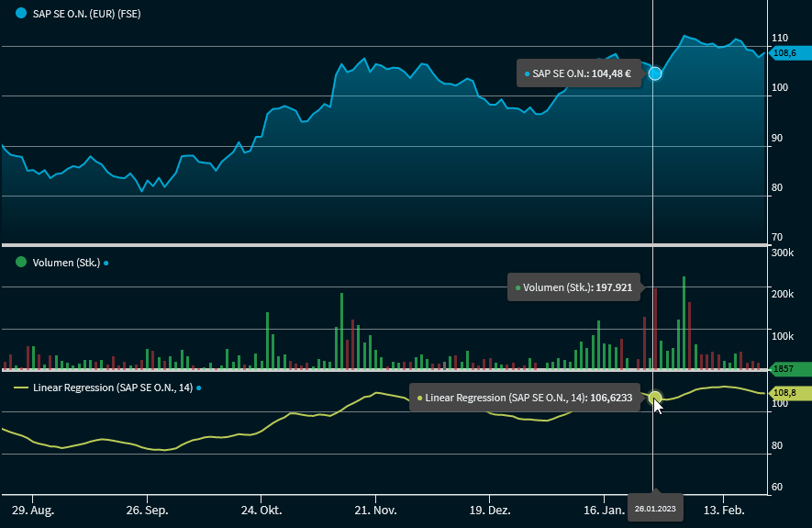Click the blue crosshair marker on price line

(655, 73)
